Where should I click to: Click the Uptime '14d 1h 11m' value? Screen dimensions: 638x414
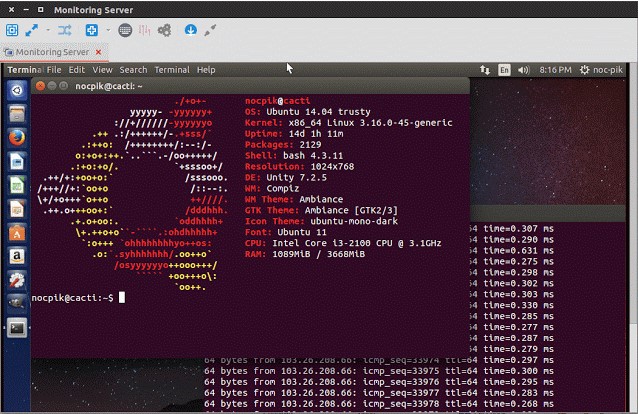316,134
